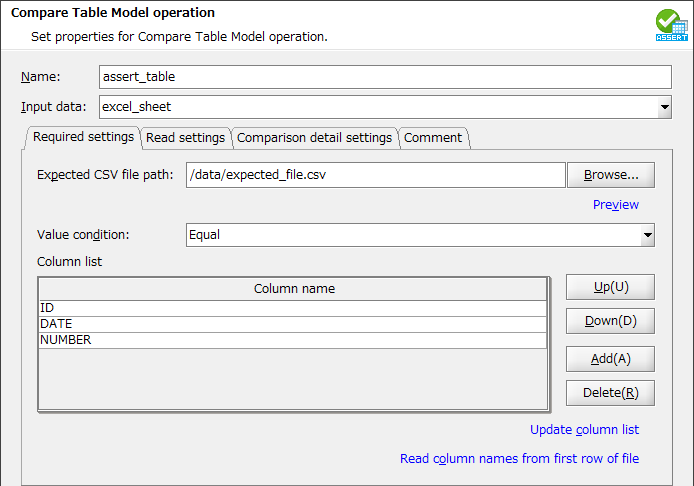Switch to the Required settings tab
This screenshot has width=694, height=486.
point(83,137)
